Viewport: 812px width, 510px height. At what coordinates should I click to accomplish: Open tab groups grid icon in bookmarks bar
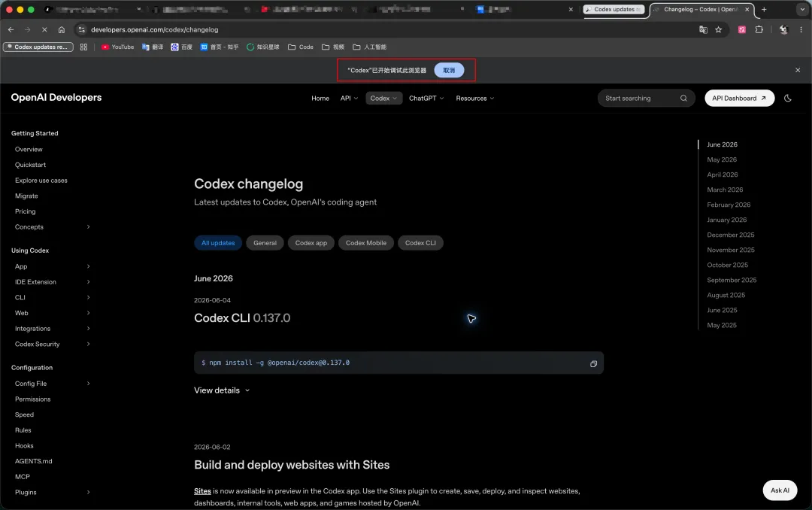pos(83,47)
